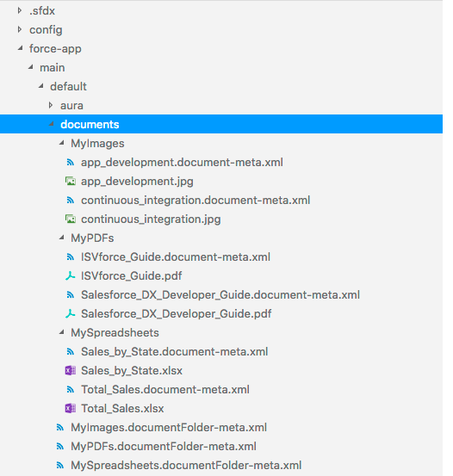Click XML icon of Salesforce_DX_Developer_Guide.document-meta.xml

(x=71, y=295)
